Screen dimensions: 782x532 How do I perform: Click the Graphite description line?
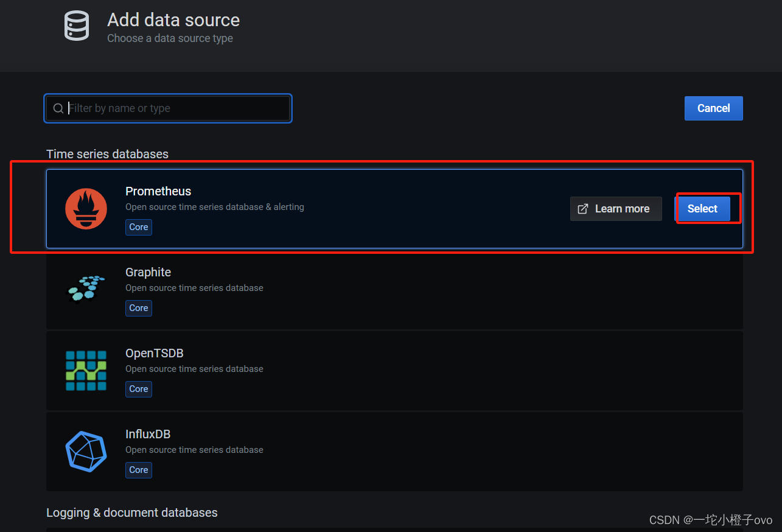tap(194, 288)
